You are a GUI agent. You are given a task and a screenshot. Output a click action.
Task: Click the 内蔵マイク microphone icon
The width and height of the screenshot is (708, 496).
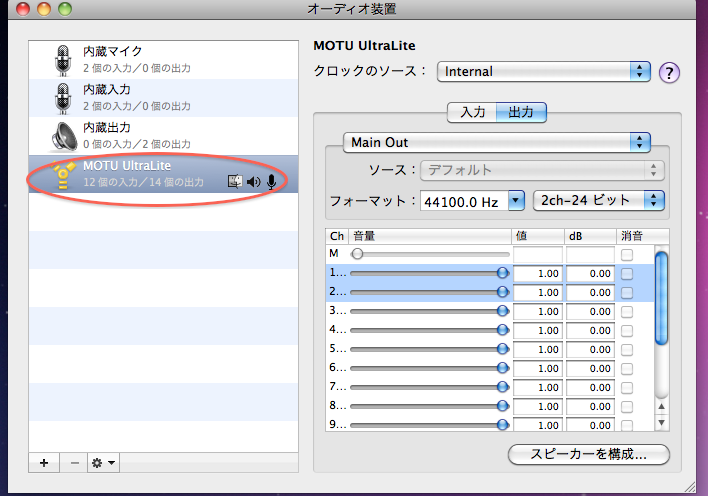(x=63, y=60)
